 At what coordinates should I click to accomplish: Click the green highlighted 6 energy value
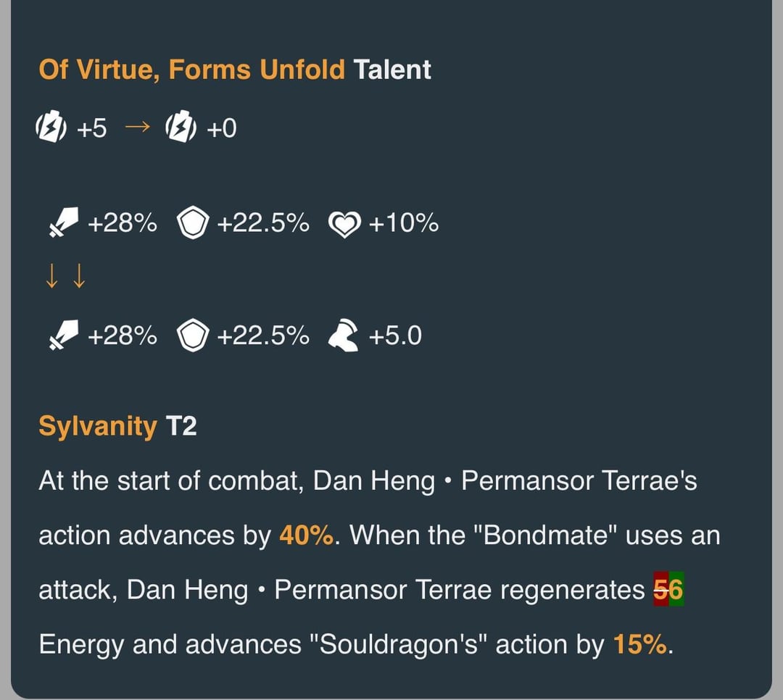676,590
